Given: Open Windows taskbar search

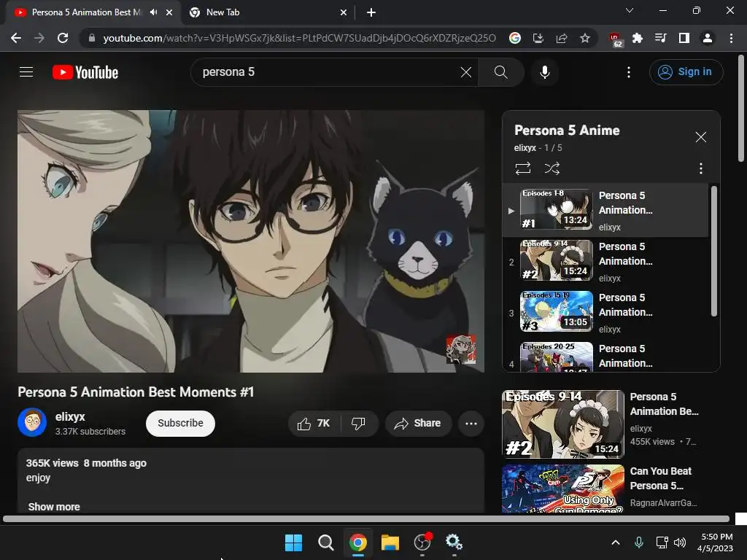Looking at the screenshot, I should [x=326, y=542].
